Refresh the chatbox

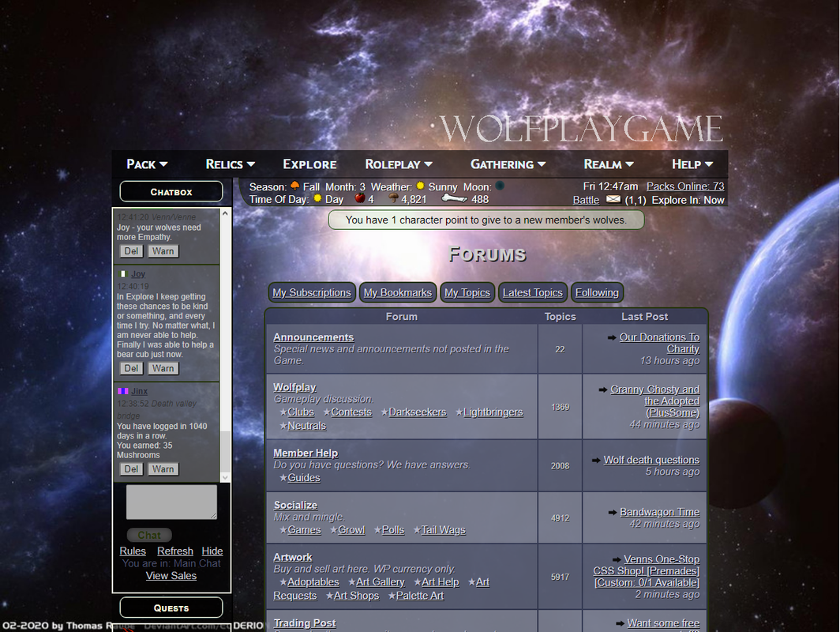tap(175, 551)
